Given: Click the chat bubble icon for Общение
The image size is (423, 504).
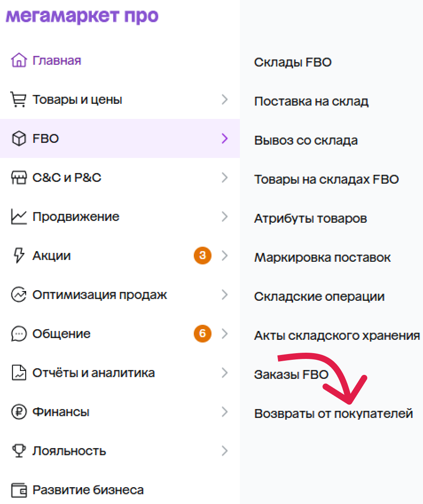Looking at the screenshot, I should click(19, 334).
